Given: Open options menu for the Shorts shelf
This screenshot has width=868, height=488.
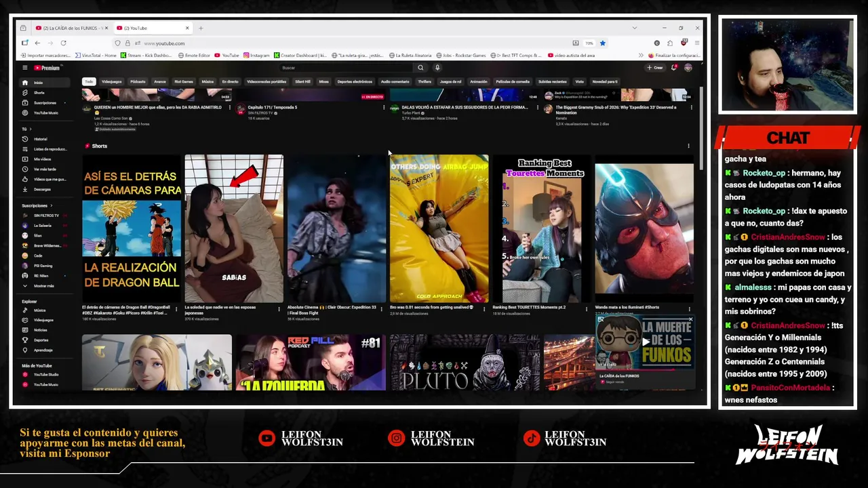Looking at the screenshot, I should click(x=688, y=146).
